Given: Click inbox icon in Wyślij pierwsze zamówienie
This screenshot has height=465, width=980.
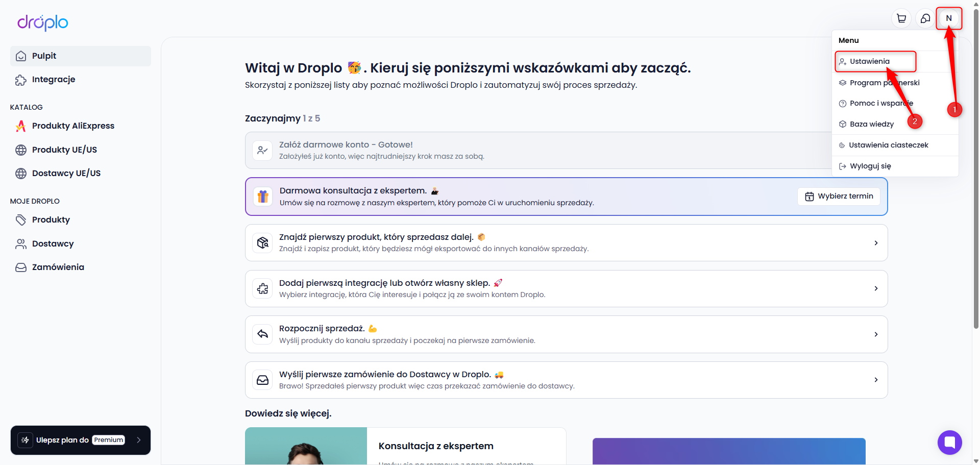Looking at the screenshot, I should [262, 380].
